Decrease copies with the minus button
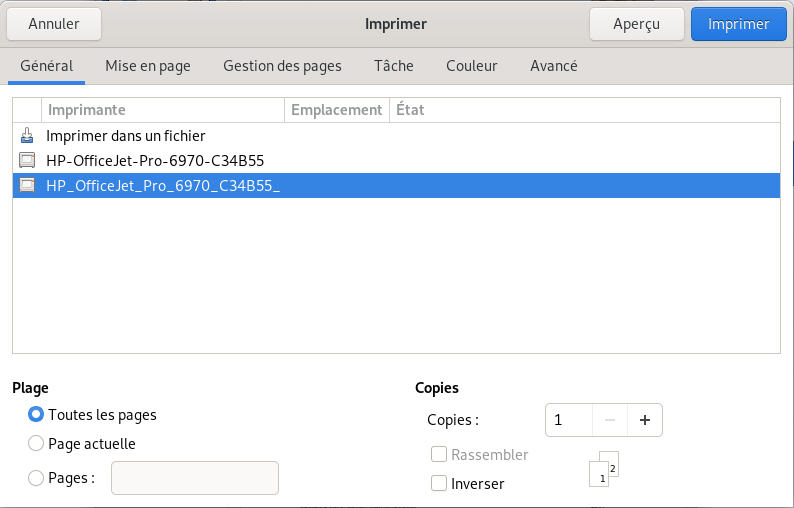The width and height of the screenshot is (794, 508). (610, 421)
